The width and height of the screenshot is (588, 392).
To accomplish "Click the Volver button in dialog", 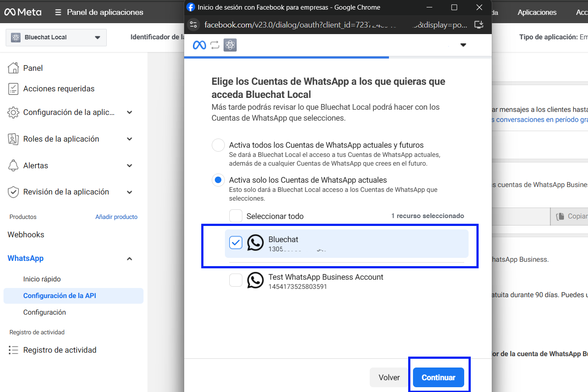I will [x=389, y=378].
